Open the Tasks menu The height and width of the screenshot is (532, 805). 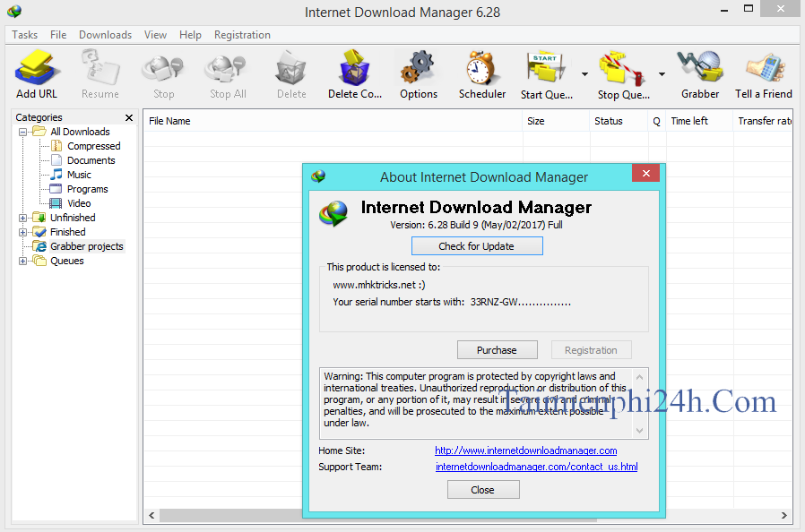click(24, 35)
